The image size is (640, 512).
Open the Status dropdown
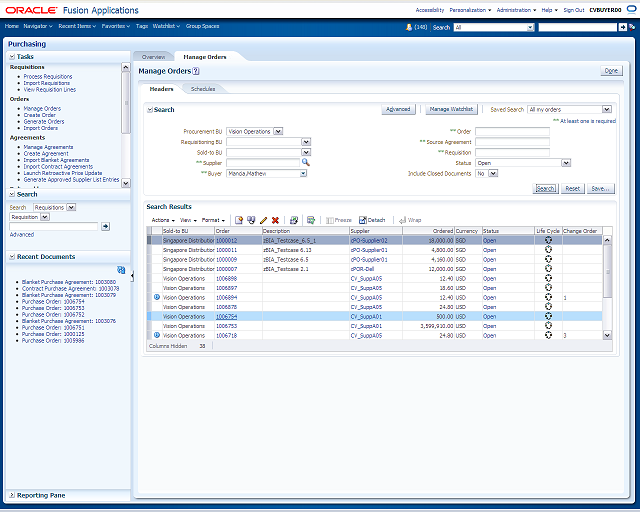pos(566,163)
